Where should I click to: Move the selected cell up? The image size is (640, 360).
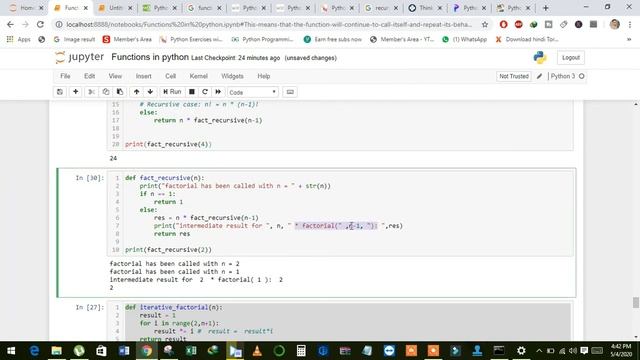pos(136,92)
